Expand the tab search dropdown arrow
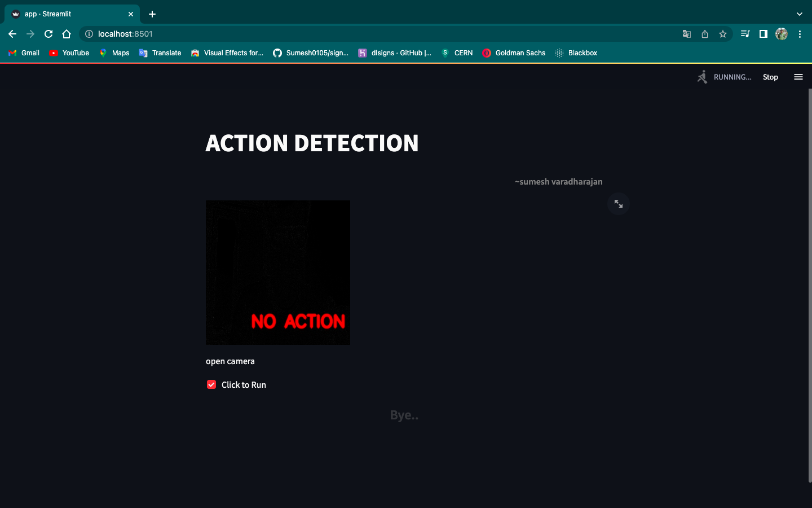This screenshot has width=812, height=508. pos(799,14)
